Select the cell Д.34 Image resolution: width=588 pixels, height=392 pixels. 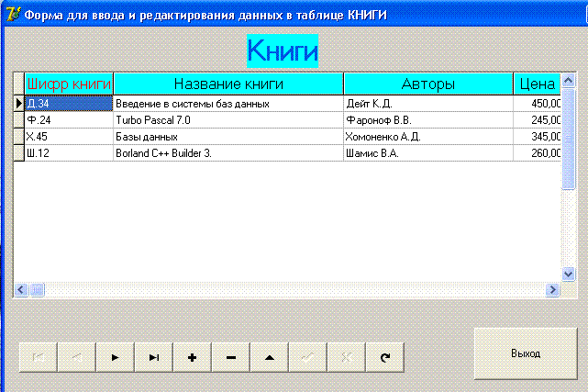tap(69, 104)
